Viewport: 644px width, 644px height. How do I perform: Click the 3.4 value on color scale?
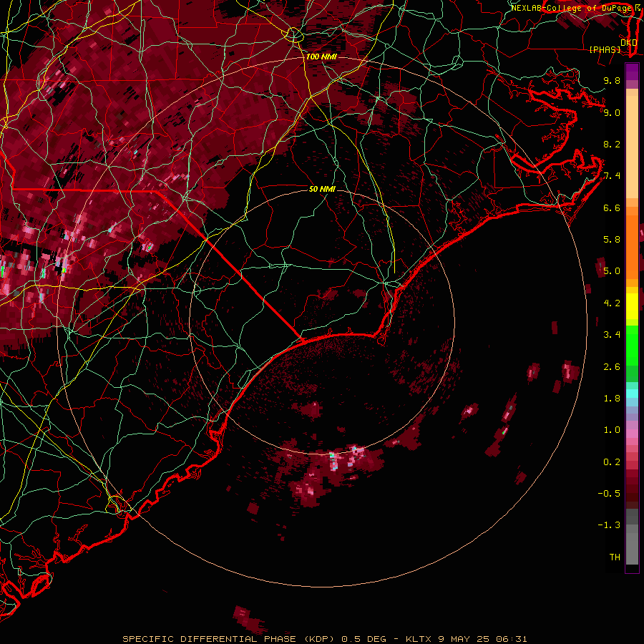pyautogui.click(x=612, y=335)
